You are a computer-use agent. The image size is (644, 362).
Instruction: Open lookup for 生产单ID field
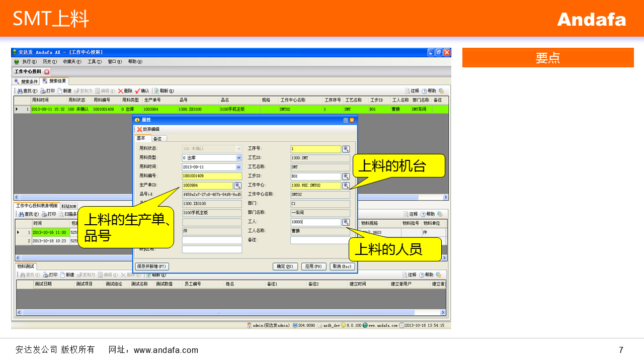tap(237, 186)
